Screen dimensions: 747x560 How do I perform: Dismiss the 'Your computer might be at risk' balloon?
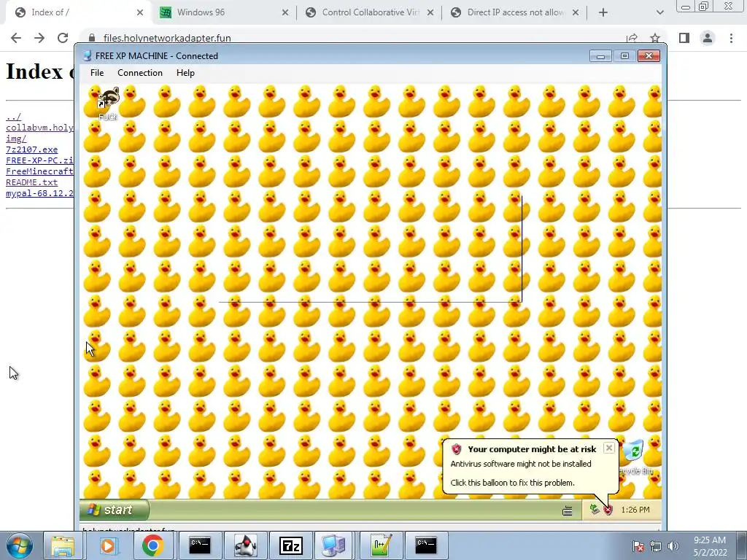[609, 448]
